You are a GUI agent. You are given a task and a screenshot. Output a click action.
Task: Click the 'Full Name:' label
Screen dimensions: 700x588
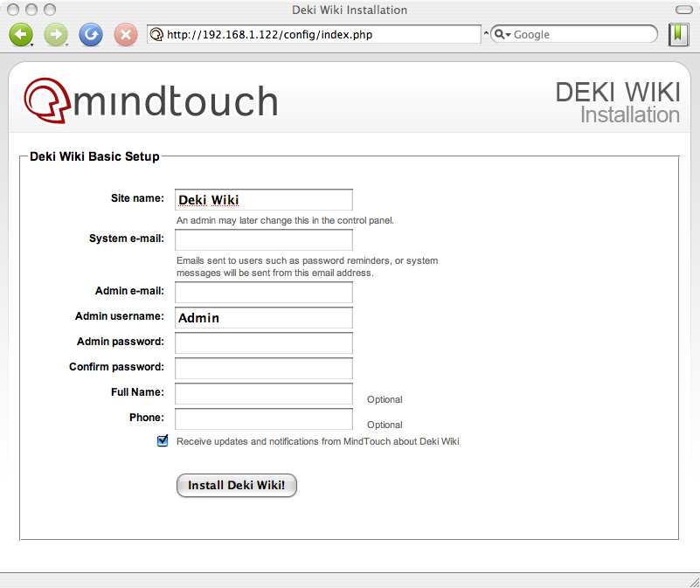[x=137, y=392]
